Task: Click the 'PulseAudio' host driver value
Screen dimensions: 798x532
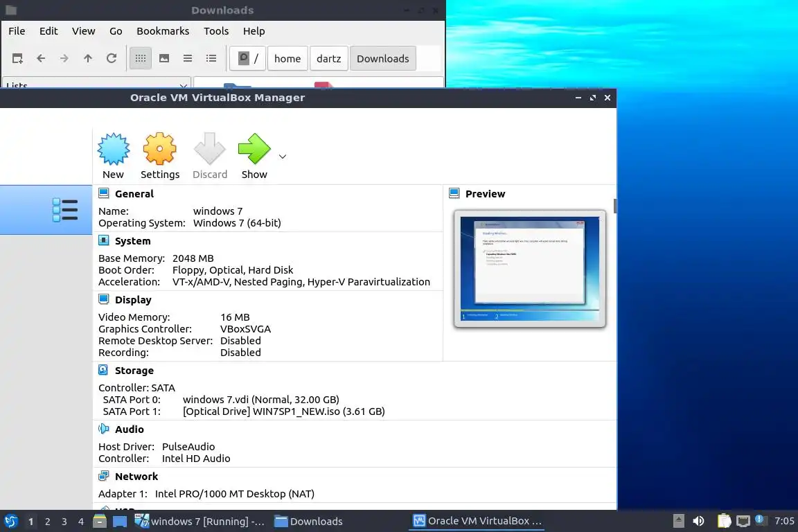Action: (188, 447)
